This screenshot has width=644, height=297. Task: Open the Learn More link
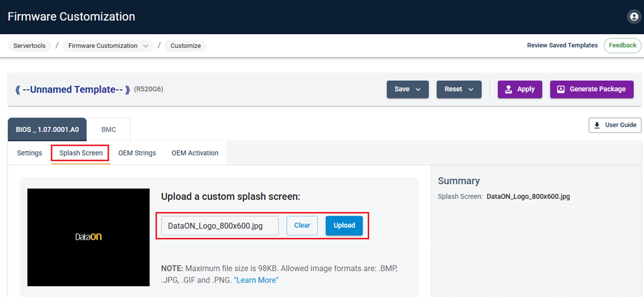pos(257,280)
